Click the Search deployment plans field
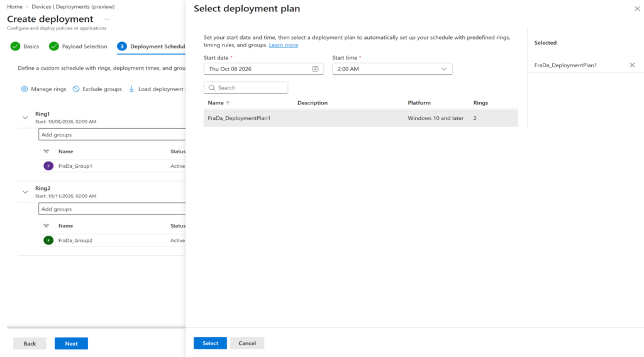Screen dimensions: 644x357 point(246,88)
